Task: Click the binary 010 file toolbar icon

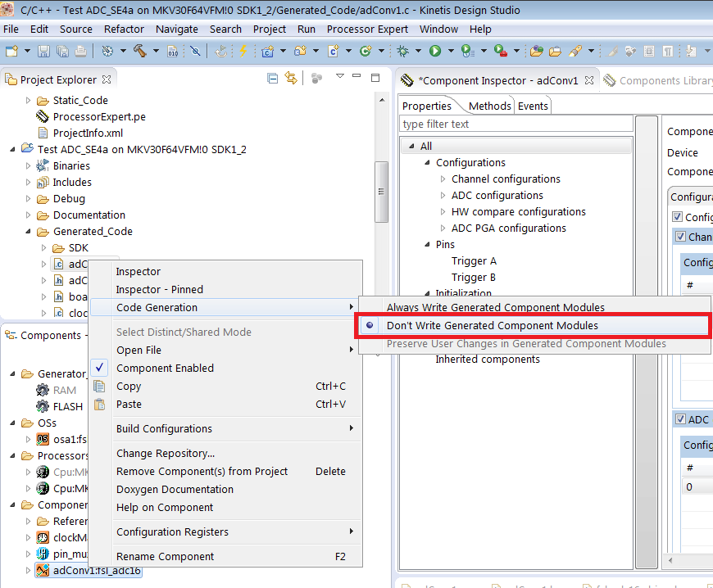Action: pos(173,51)
